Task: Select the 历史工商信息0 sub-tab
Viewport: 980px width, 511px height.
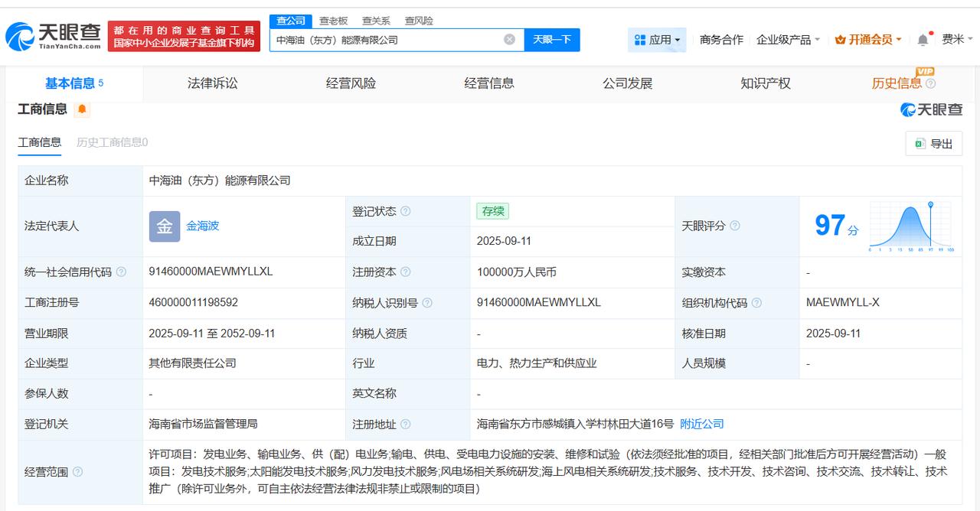Action: click(112, 142)
